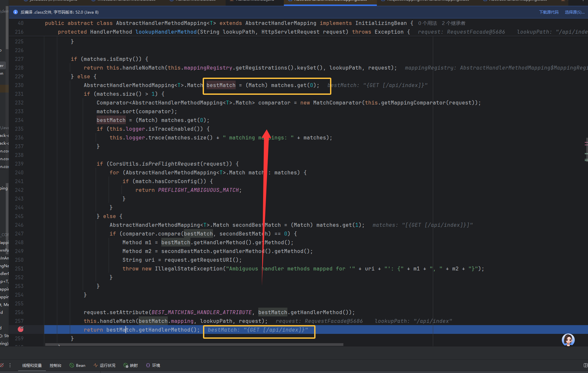The height and width of the screenshot is (373, 588).
Task: Click the 选择源 choose sources link
Action: click(574, 12)
